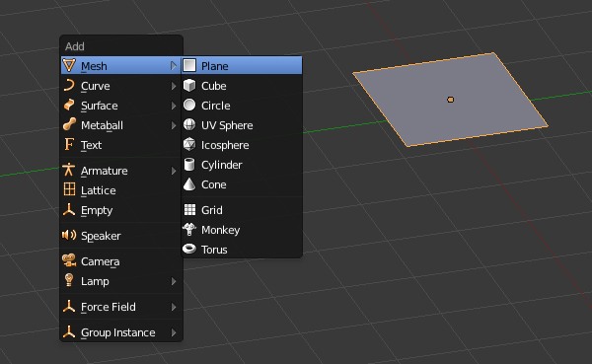Screen dimensions: 592x364
Task: Open Lamp entry label
Action: point(95,281)
